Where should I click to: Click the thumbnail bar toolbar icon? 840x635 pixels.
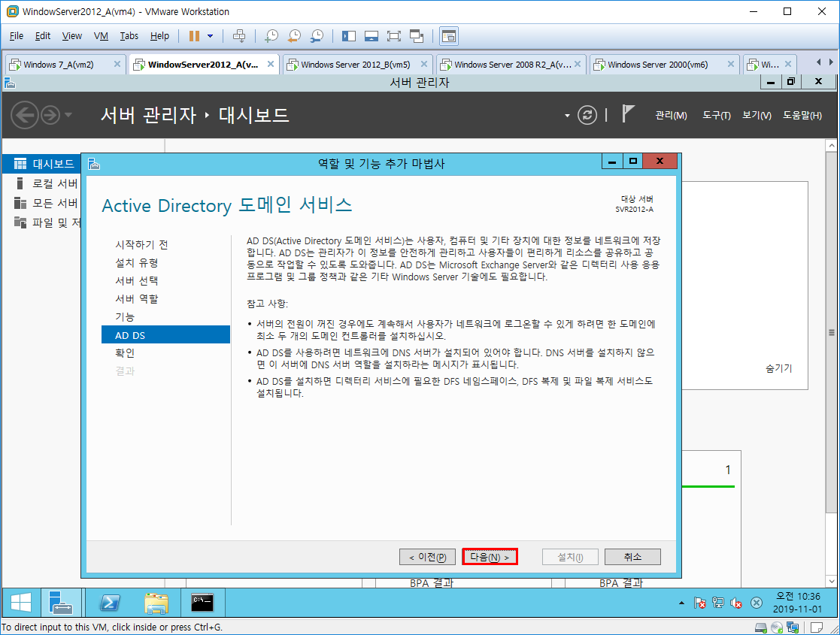coord(371,36)
